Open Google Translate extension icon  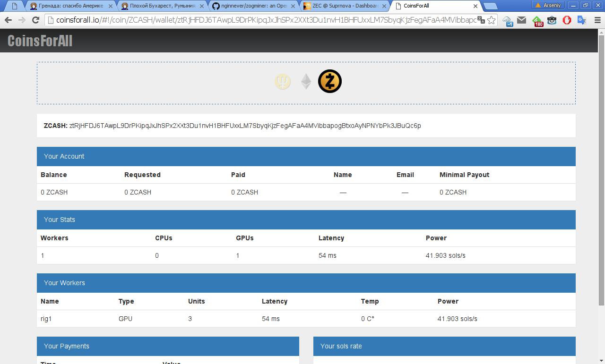[x=581, y=20]
